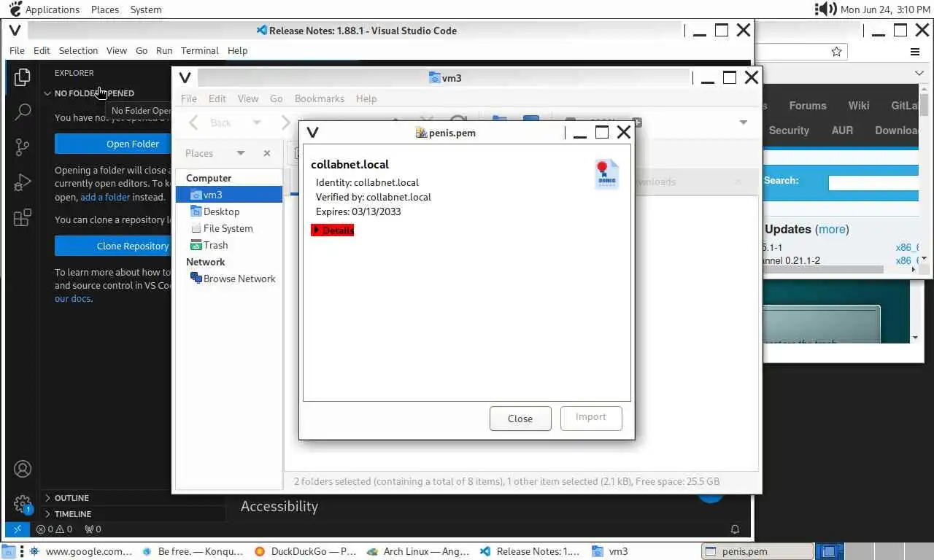
Task: Click the bookmark star in the browser window
Action: [836, 52]
